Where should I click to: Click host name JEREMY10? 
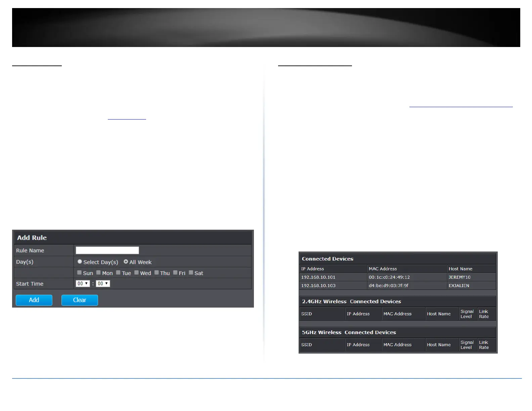click(x=459, y=277)
